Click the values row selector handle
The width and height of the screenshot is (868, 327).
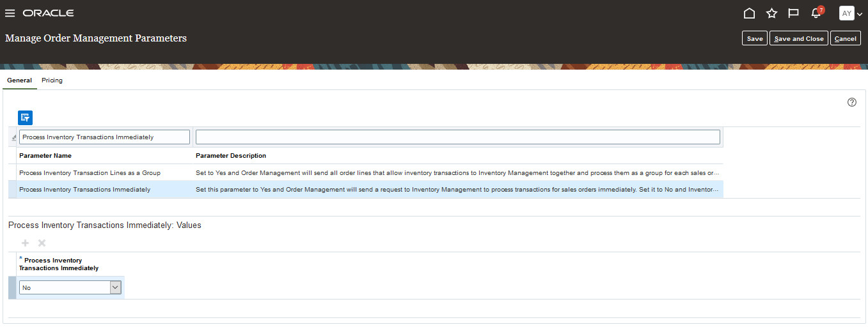[12, 288]
